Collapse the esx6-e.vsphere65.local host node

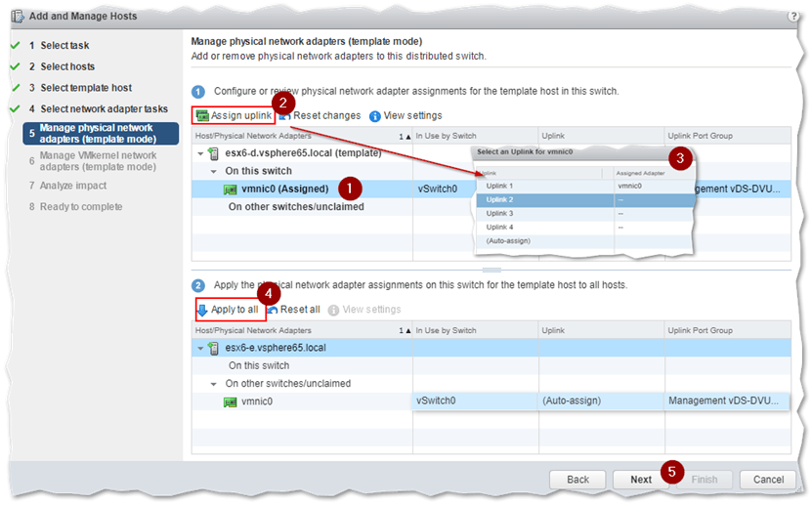pyautogui.click(x=200, y=348)
